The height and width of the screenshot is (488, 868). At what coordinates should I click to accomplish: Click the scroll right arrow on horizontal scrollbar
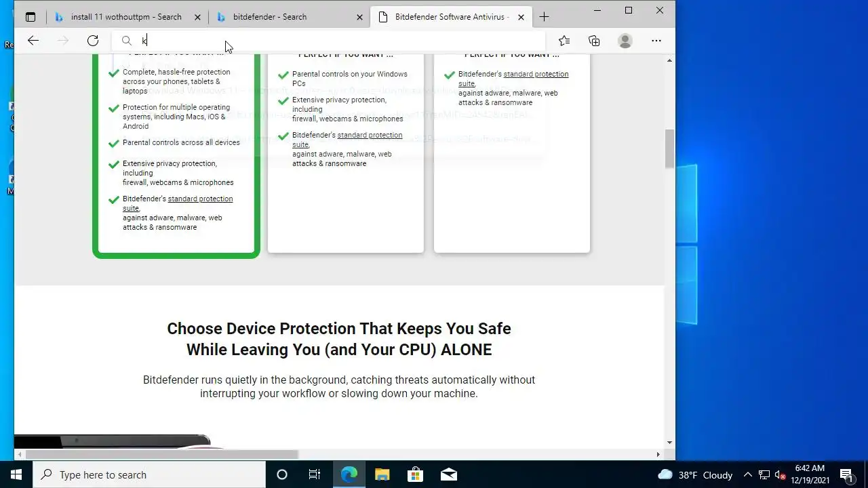(658, 454)
